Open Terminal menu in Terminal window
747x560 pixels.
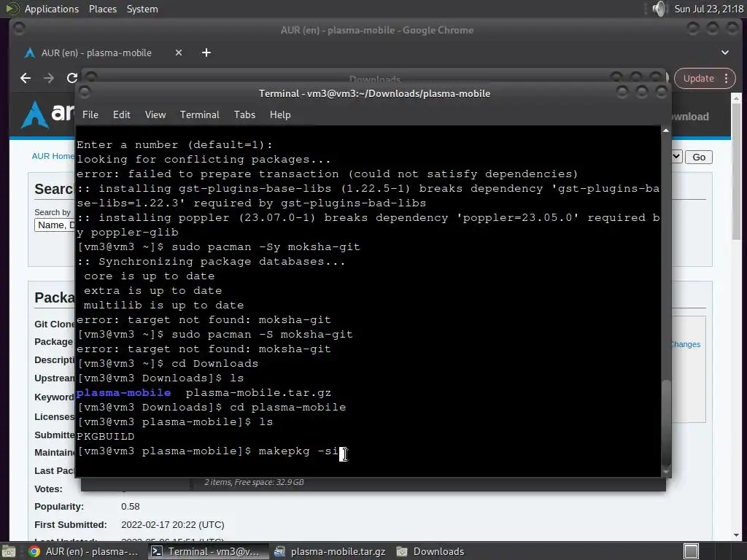[200, 114]
